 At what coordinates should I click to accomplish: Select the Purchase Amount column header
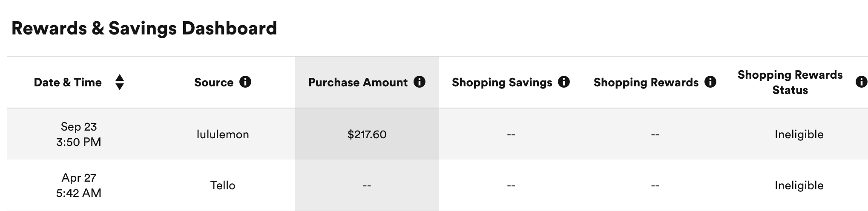358,83
